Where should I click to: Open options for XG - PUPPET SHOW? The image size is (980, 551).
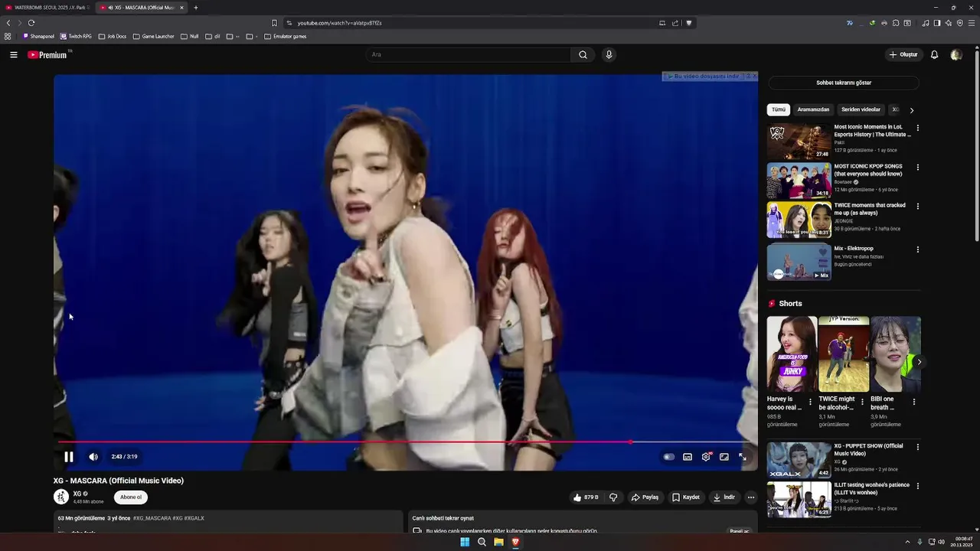tap(917, 447)
